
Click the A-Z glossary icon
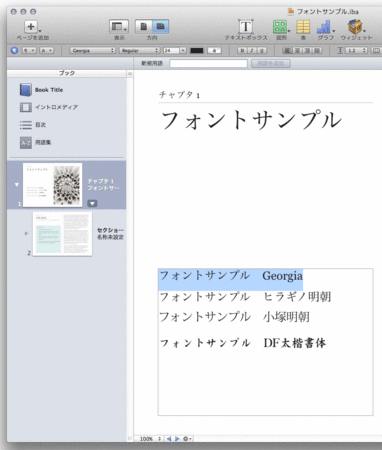tap(26, 143)
